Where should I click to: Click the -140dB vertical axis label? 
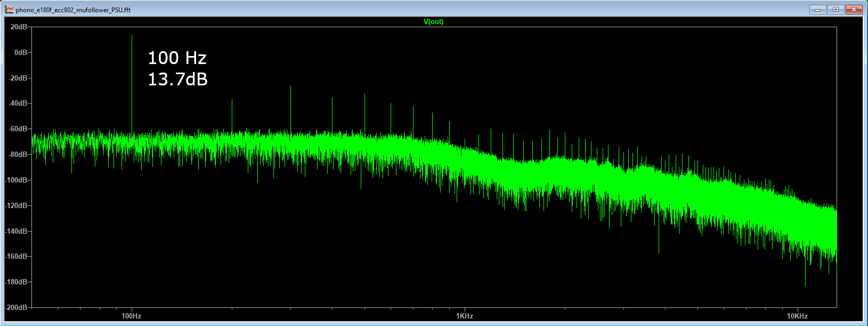17,231
